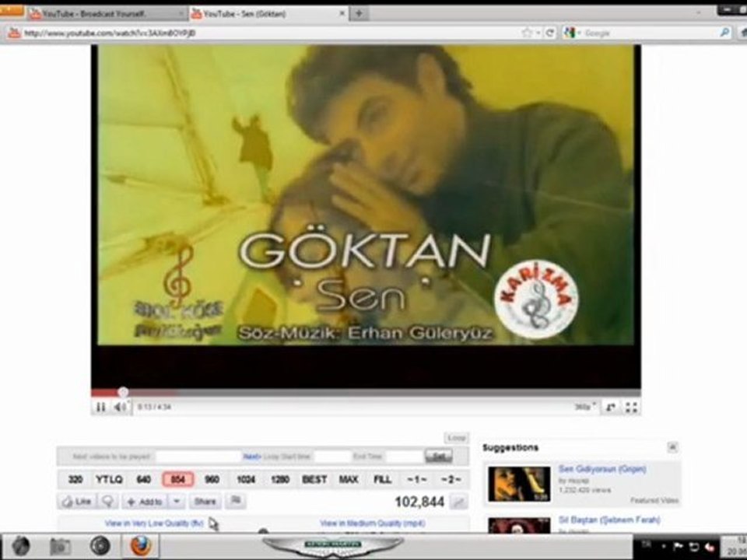Open the Firefox icon in the taskbar
Viewport: 747px width, 560px height.
click(x=141, y=546)
